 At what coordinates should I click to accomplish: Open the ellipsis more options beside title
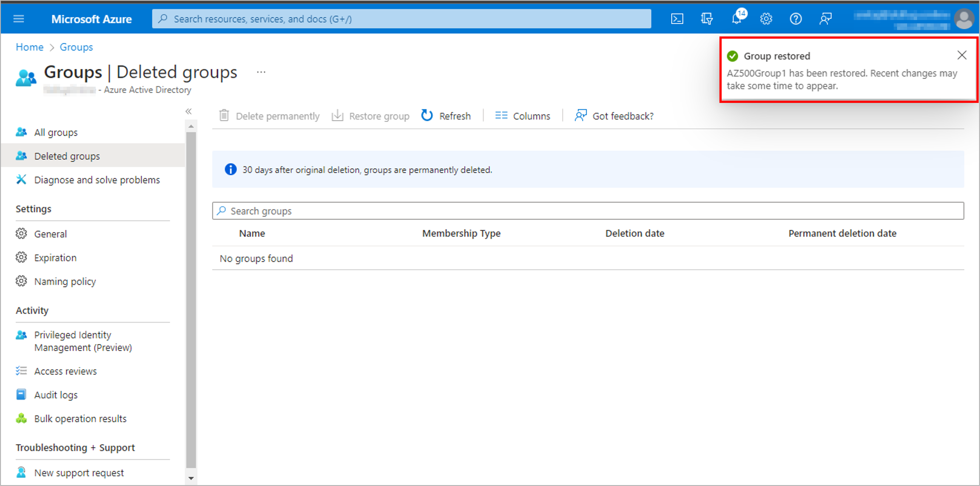coord(261,72)
